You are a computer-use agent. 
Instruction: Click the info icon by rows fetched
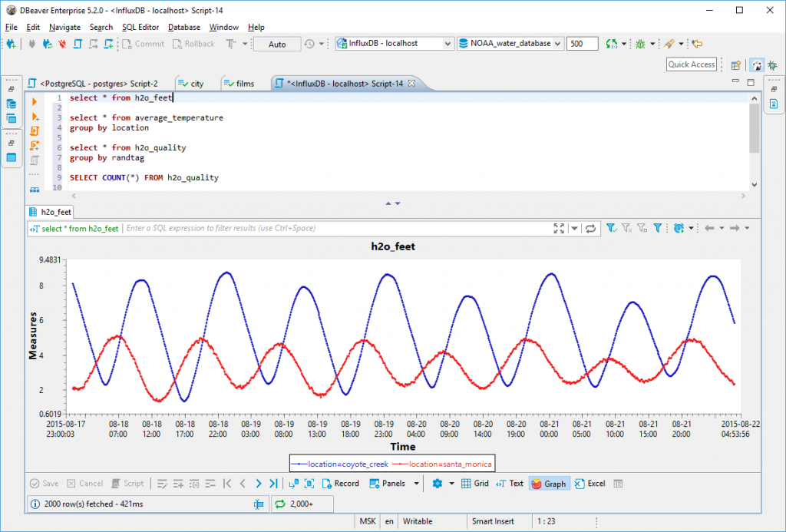[x=35, y=504]
